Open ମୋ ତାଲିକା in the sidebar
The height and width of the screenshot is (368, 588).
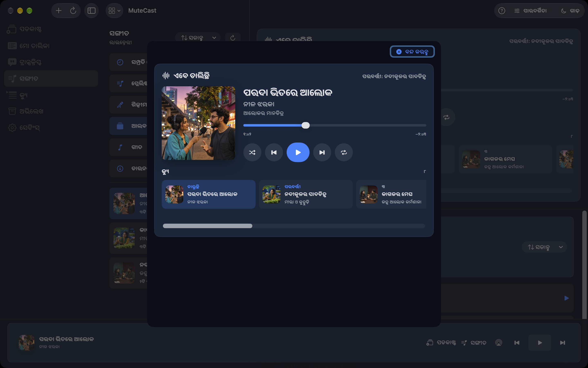(x=51, y=46)
